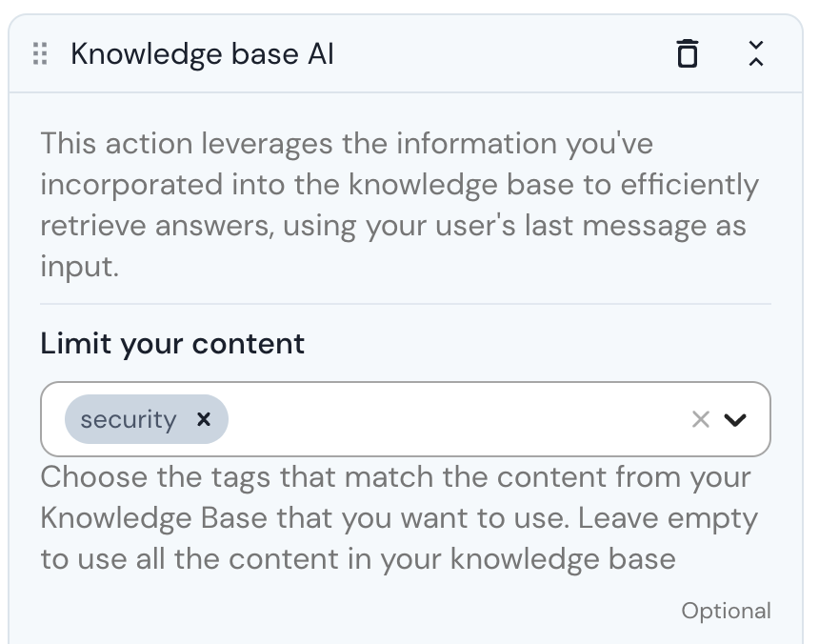Screen dimensions: 819x644
Task: Expand the content tag selector chevron
Action: click(x=735, y=419)
